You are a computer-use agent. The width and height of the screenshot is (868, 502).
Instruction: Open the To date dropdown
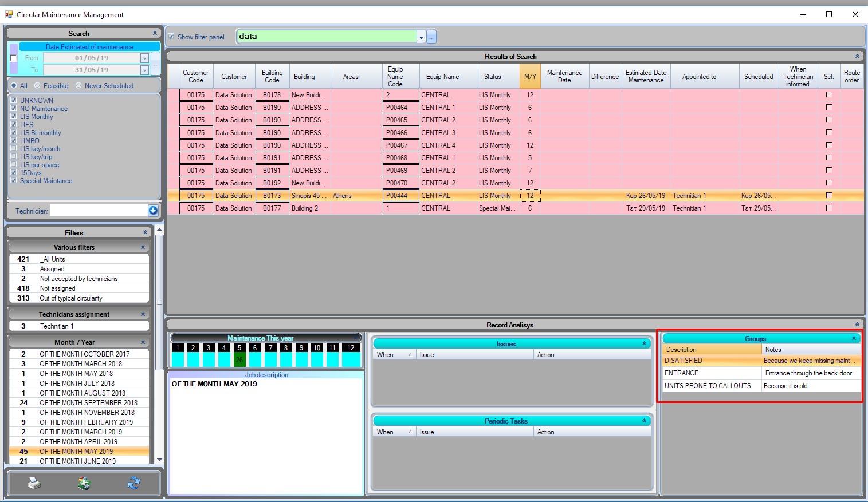[144, 70]
